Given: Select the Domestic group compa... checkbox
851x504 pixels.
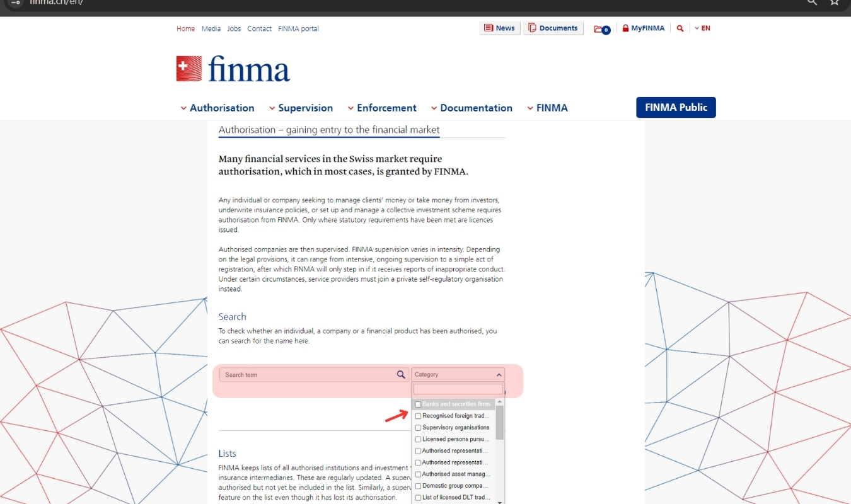Looking at the screenshot, I should (418, 486).
